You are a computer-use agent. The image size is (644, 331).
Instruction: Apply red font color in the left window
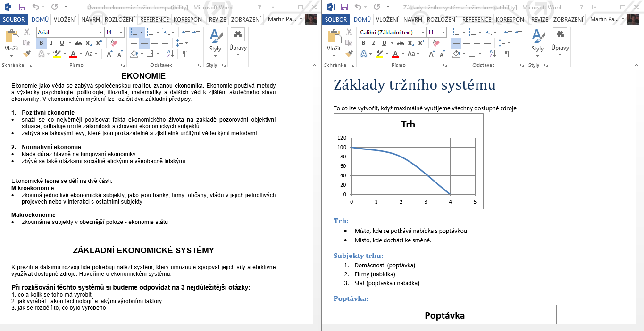click(73, 54)
